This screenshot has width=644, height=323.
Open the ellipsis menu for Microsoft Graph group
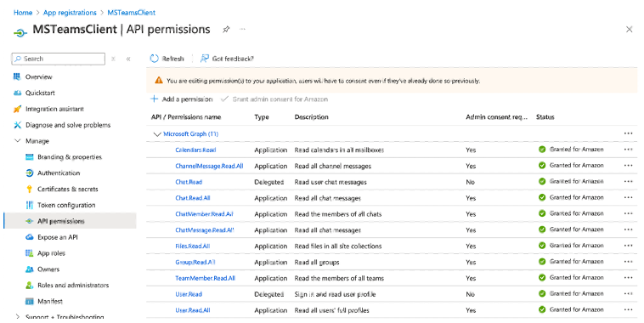tap(628, 133)
